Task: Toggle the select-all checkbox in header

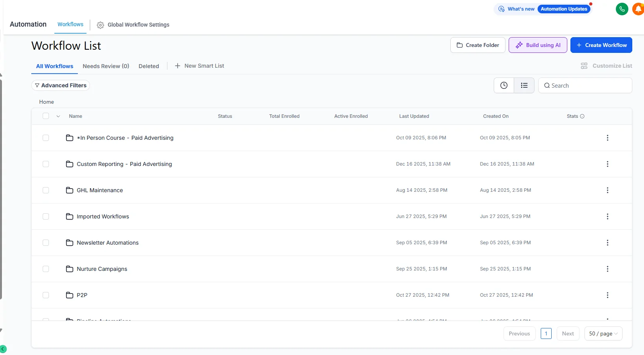Action: tap(46, 116)
